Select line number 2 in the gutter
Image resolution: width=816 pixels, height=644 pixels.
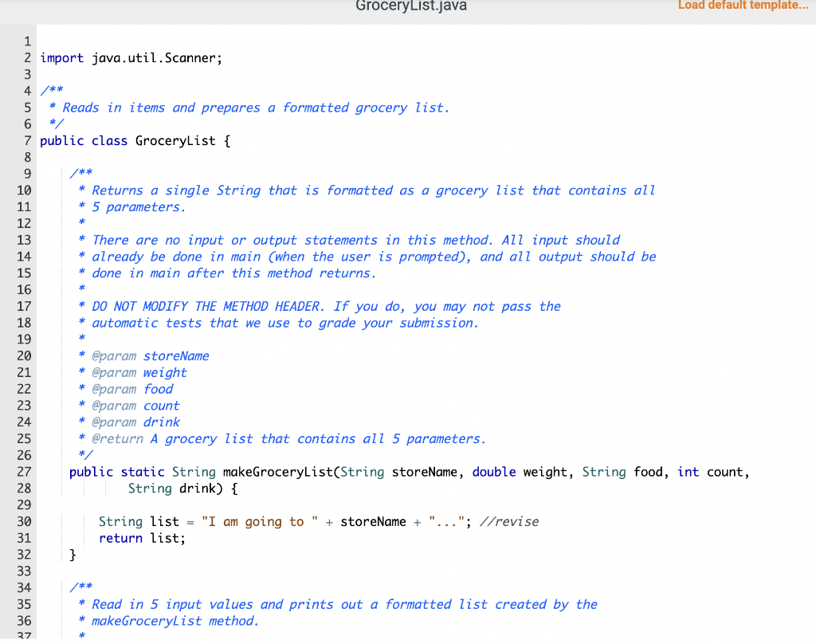27,57
